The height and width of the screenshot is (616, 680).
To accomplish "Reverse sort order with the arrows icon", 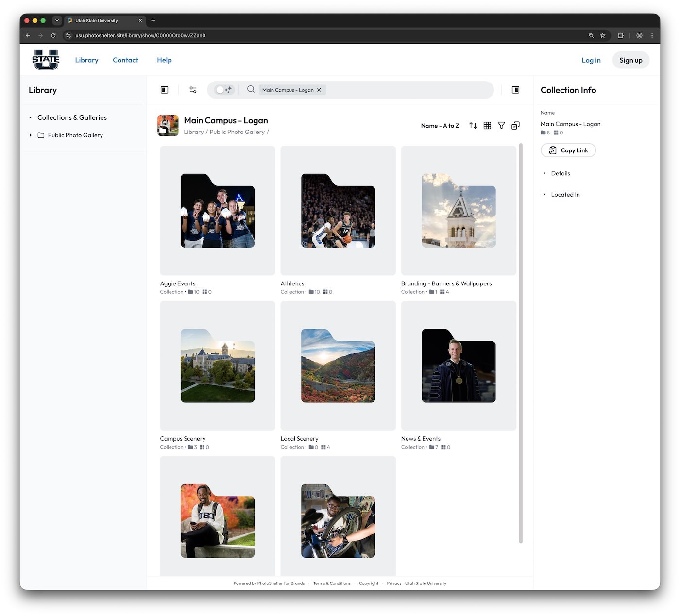I will click(473, 126).
